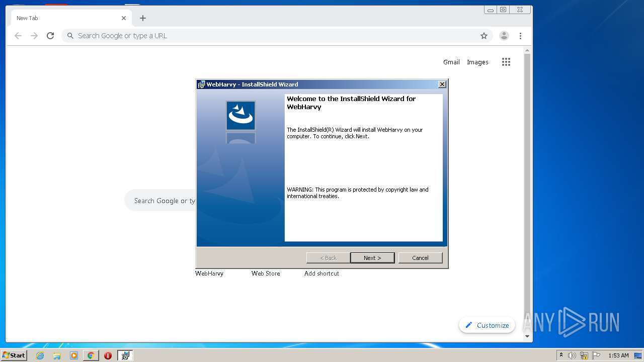Viewport: 644px width, 362px height.
Task: Open a new Chrome tab
Action: pos(143,18)
